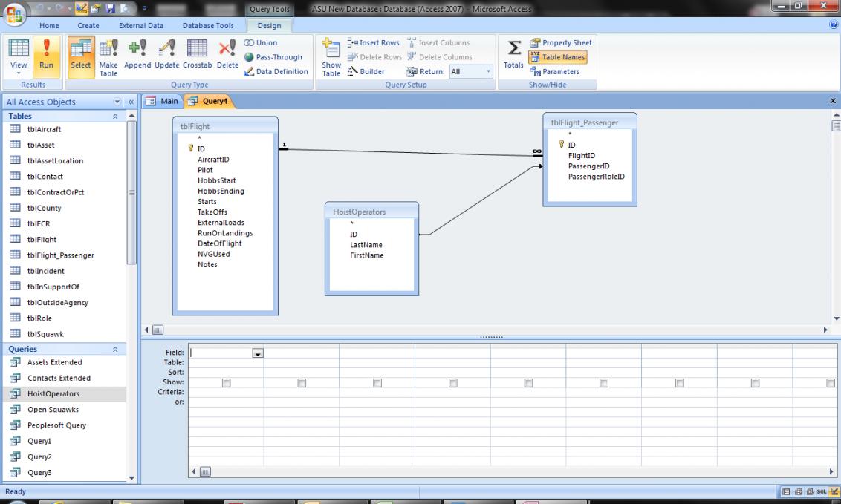The image size is (841, 504).
Task: Collapse the Queries group
Action: (x=115, y=349)
